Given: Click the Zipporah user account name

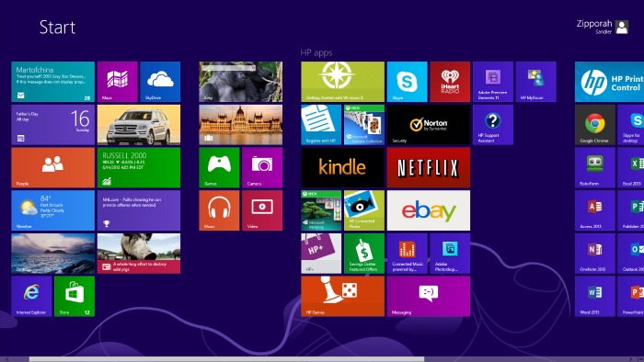Looking at the screenshot, I should 594,24.
